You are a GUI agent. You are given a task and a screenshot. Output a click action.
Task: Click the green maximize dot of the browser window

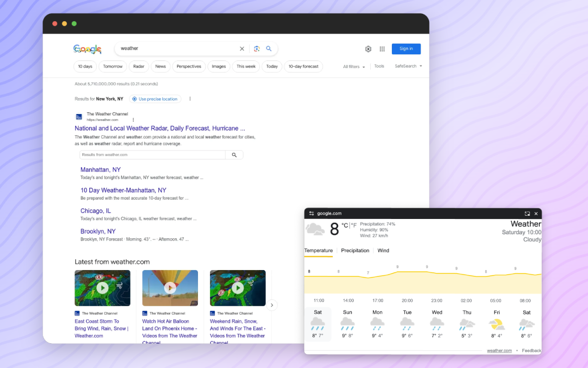[x=74, y=23]
